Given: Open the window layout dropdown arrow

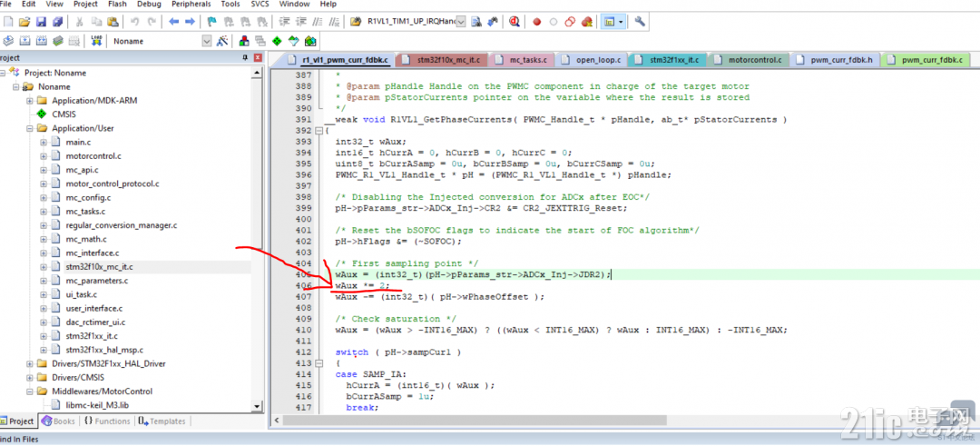Looking at the screenshot, I should coord(622,22).
